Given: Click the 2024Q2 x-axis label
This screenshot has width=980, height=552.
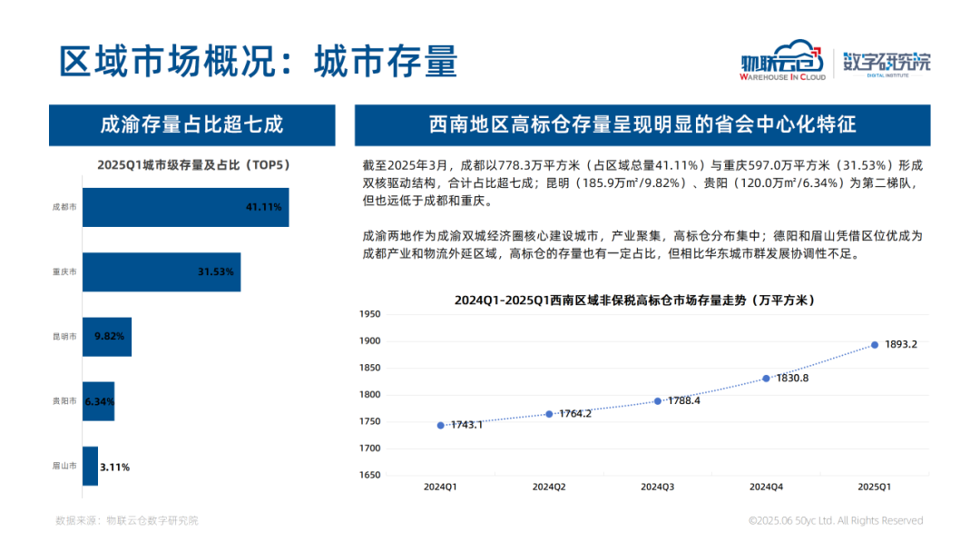Looking at the screenshot, I should [x=549, y=487].
